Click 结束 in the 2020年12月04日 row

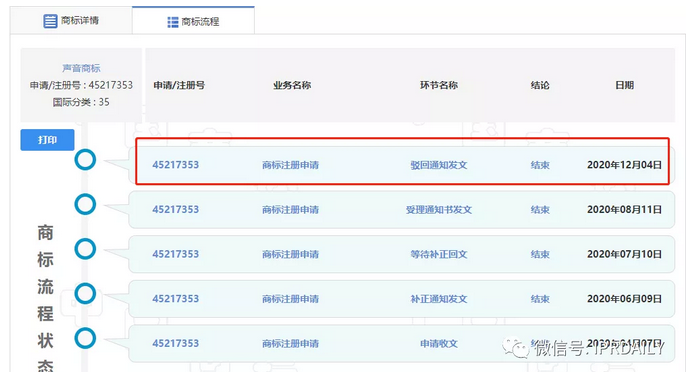tap(540, 165)
